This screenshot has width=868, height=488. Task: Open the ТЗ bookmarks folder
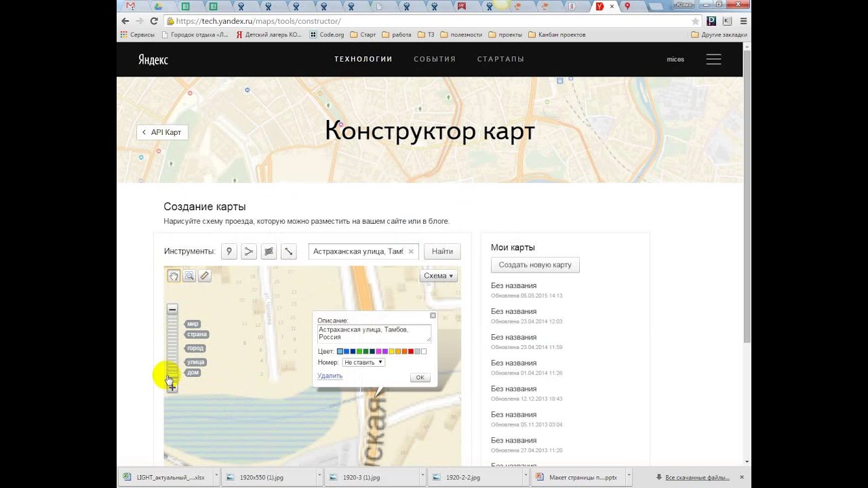pyautogui.click(x=426, y=35)
